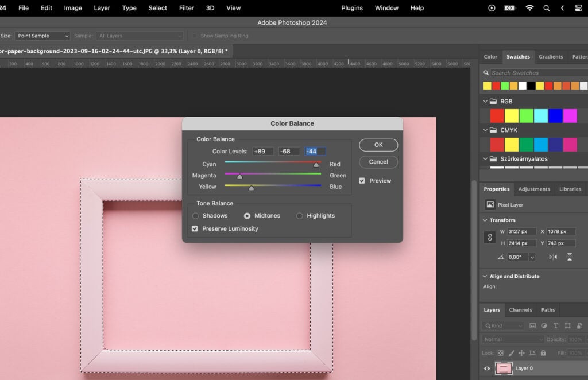Viewport: 588px width, 380px height.
Task: Cancel the Color Balance dialog
Action: click(378, 162)
